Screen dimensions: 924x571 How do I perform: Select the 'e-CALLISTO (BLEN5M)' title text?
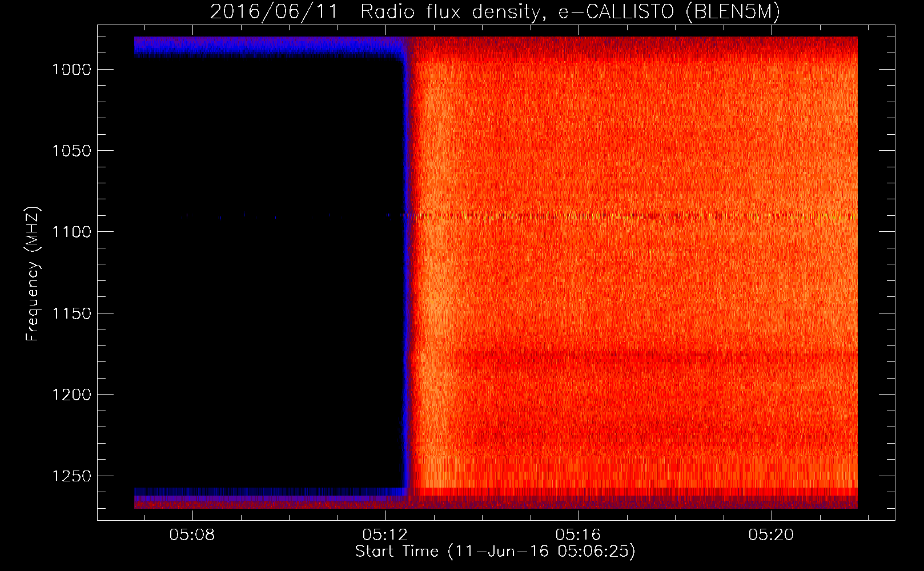click(669, 12)
